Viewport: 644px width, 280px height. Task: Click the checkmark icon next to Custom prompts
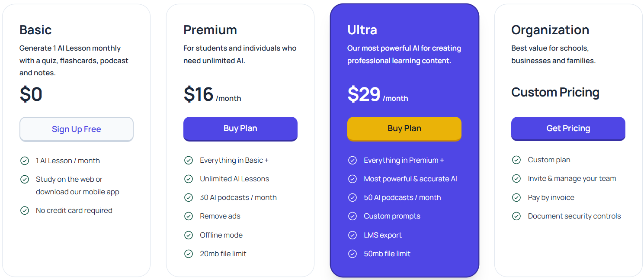[352, 216]
